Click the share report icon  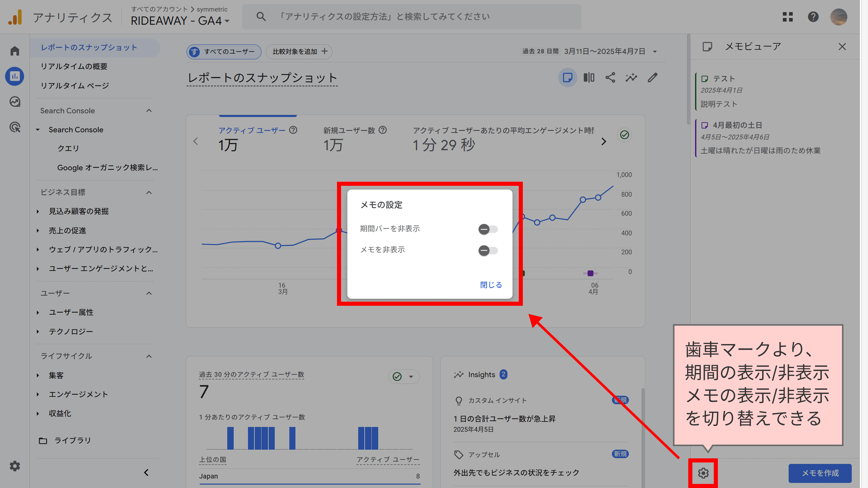point(610,78)
